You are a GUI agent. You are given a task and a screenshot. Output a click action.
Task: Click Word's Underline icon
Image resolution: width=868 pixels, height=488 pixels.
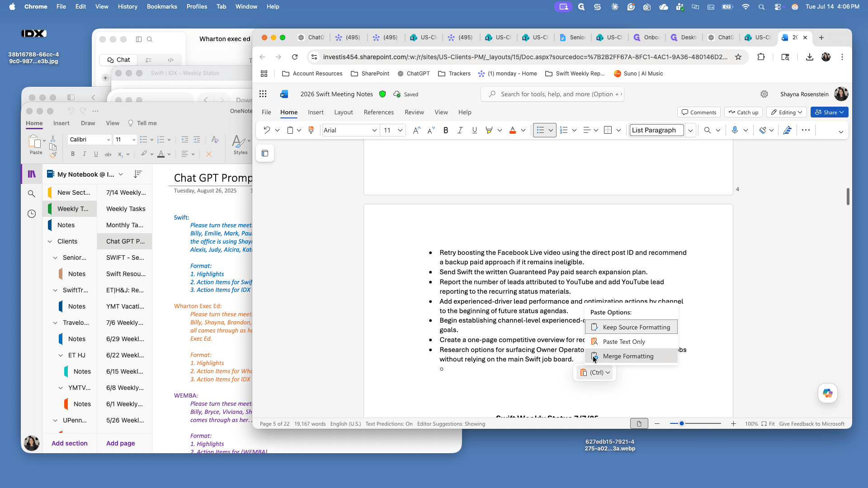[x=474, y=130]
